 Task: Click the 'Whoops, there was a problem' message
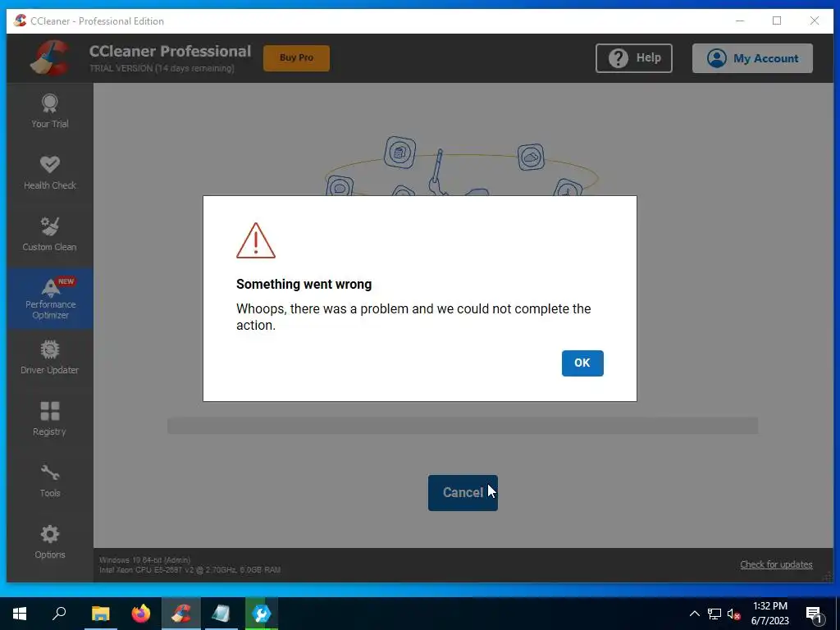click(413, 317)
